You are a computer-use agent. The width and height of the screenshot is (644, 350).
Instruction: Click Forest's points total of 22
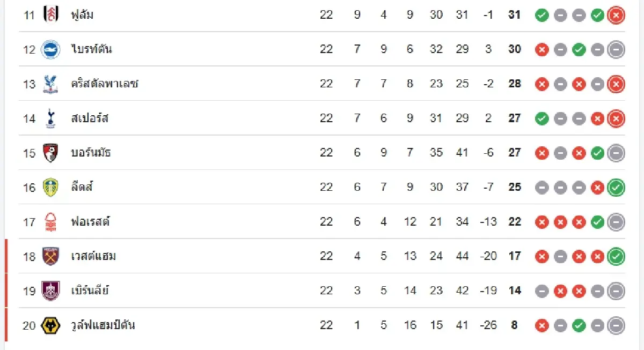(x=514, y=221)
